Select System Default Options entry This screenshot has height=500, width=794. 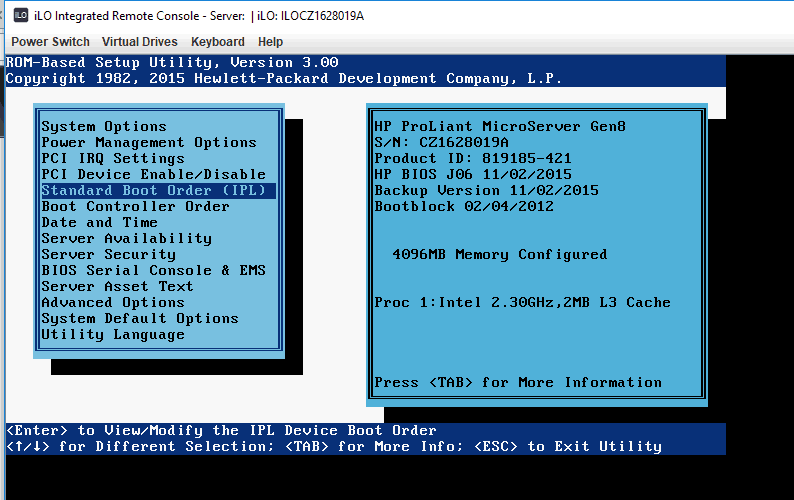click(140, 319)
